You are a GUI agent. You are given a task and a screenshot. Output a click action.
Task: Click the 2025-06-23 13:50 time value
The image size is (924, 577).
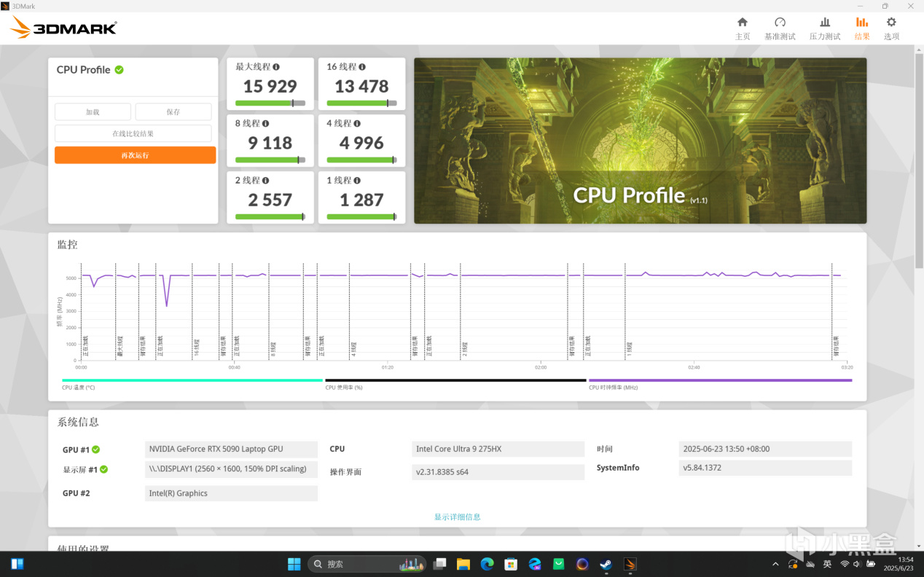click(765, 449)
